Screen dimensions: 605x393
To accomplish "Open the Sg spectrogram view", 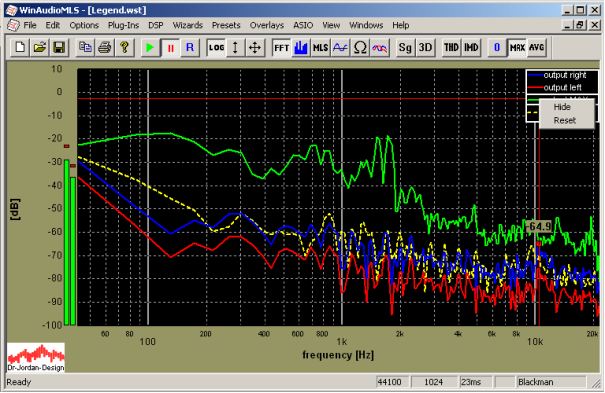I will pos(406,48).
